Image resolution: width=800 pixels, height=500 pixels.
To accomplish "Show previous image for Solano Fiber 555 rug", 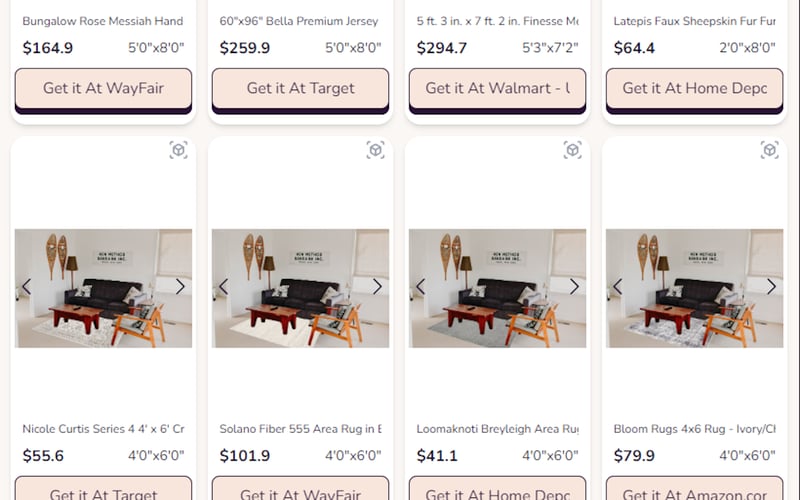I will [224, 287].
